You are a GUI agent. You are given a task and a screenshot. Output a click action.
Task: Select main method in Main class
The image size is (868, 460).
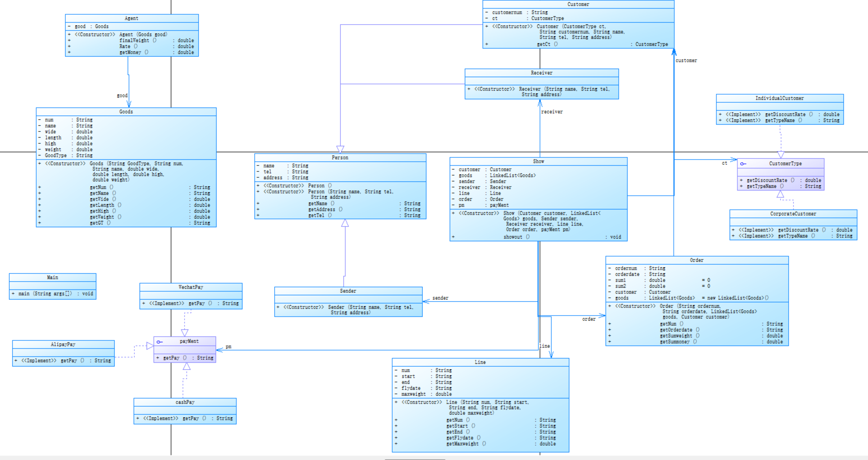coord(52,294)
